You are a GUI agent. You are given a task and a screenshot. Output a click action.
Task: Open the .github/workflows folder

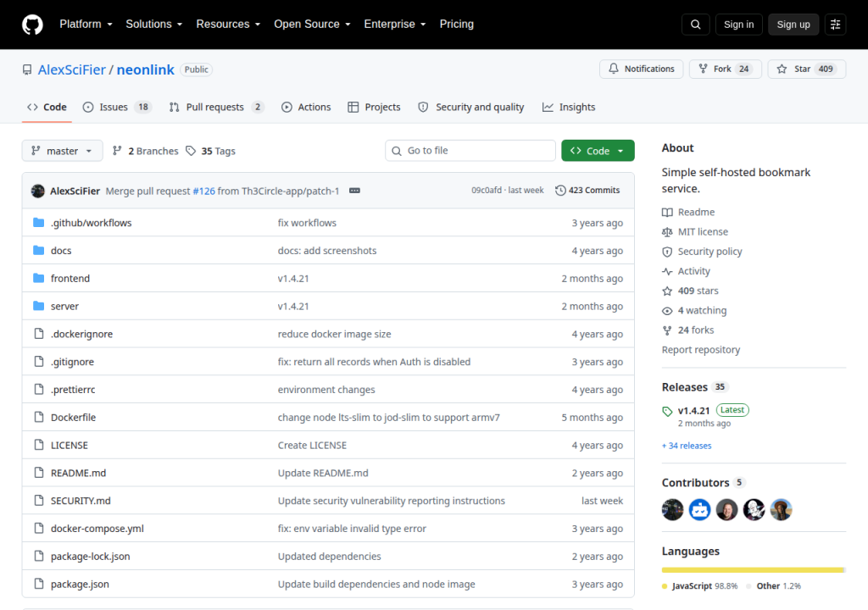click(x=92, y=223)
